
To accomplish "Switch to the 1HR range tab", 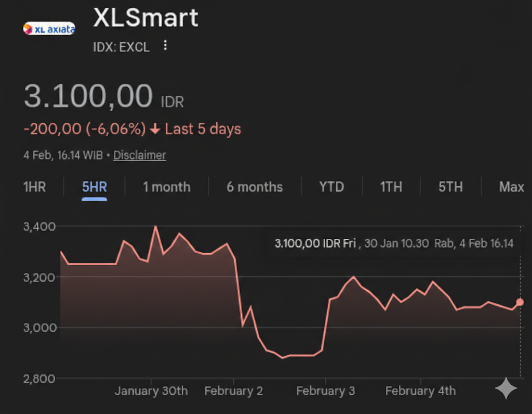I will (34, 187).
